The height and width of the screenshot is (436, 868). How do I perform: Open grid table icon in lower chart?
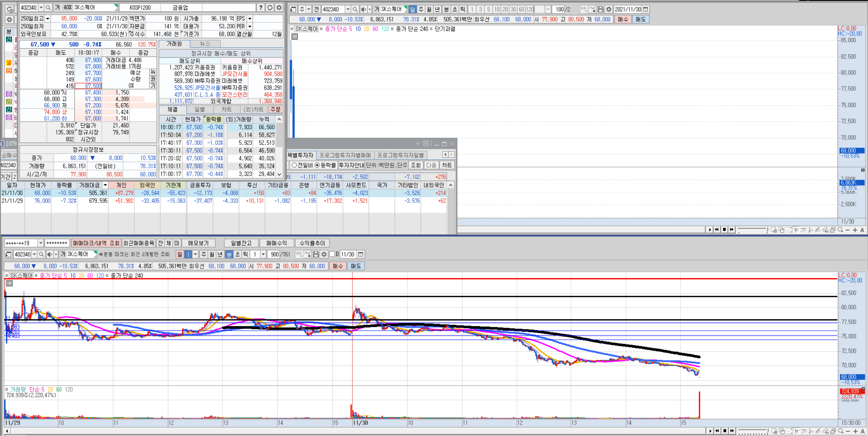(9, 283)
